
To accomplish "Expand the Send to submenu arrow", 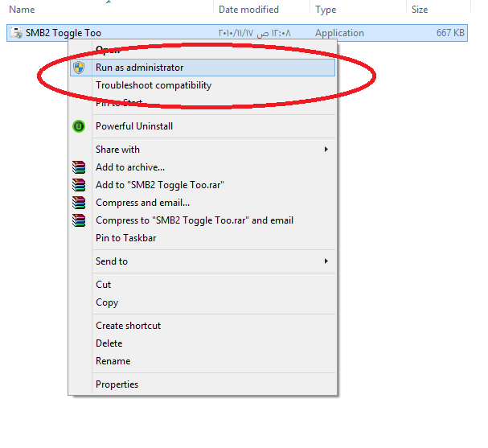I will pyautogui.click(x=326, y=261).
